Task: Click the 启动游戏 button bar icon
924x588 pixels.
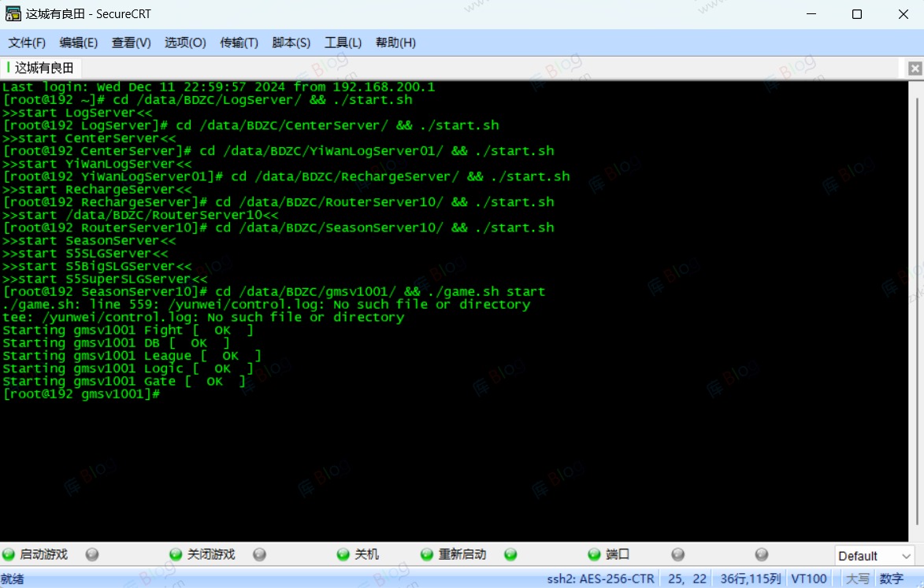Action: point(35,555)
